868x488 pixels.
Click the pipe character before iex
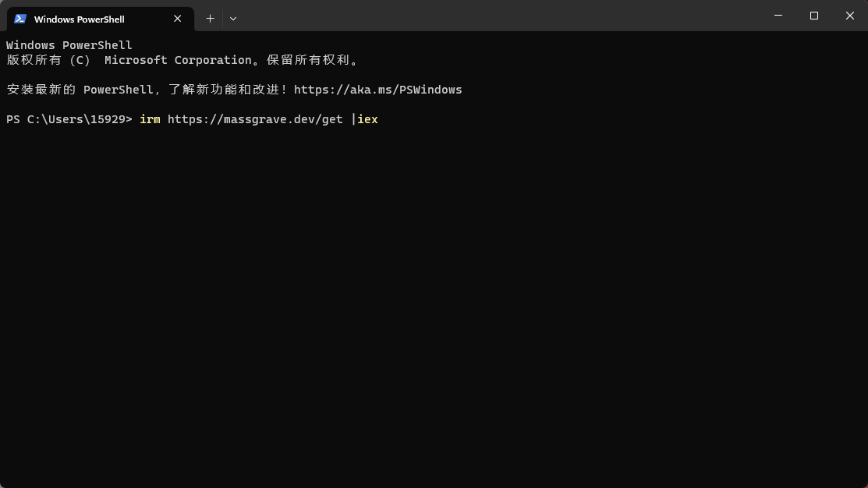coord(353,119)
